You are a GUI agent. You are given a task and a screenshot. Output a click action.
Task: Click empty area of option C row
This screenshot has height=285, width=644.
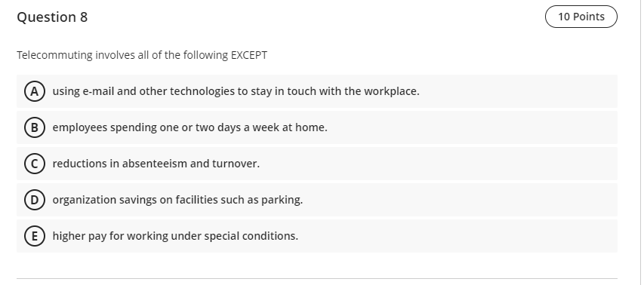[439, 164]
